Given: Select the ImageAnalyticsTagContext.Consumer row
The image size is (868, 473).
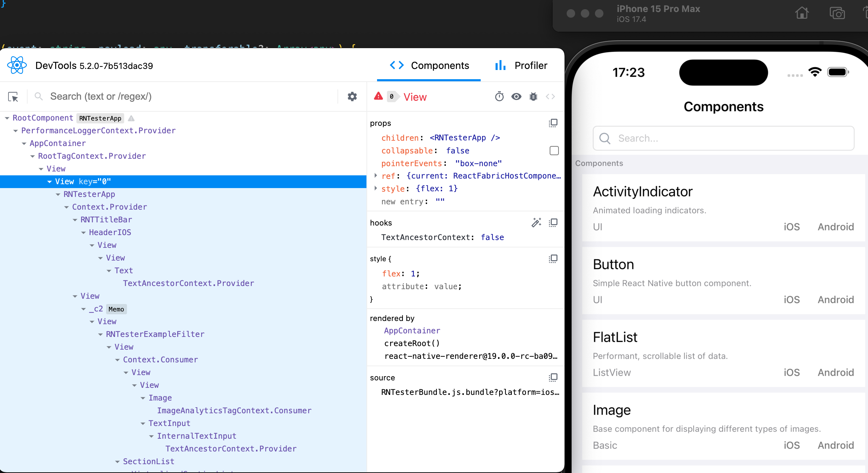Looking at the screenshot, I should [183, 411].
